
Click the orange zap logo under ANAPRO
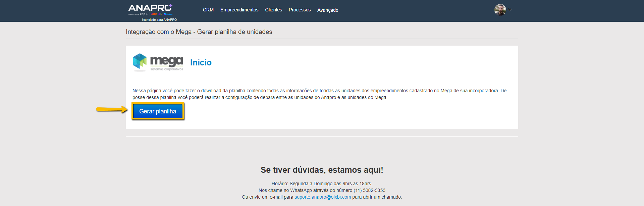154,14
